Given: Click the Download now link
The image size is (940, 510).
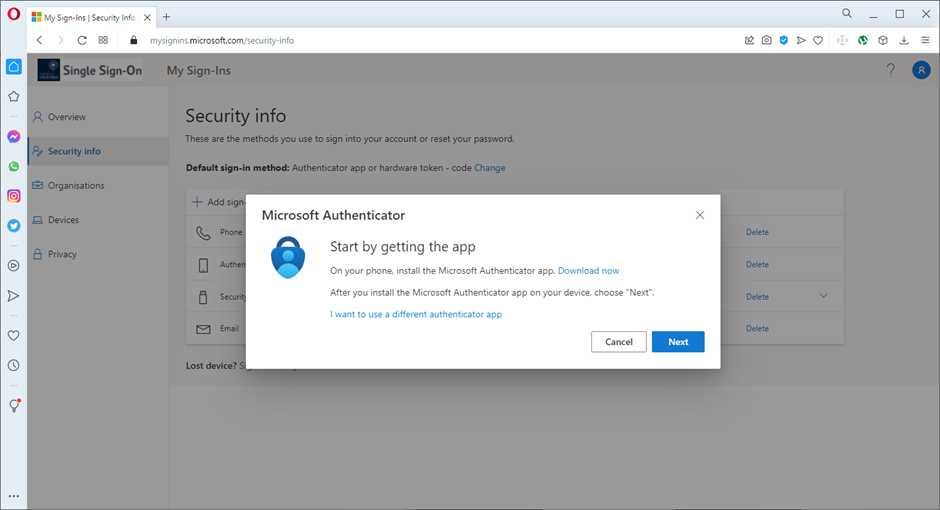Looking at the screenshot, I should 588,271.
